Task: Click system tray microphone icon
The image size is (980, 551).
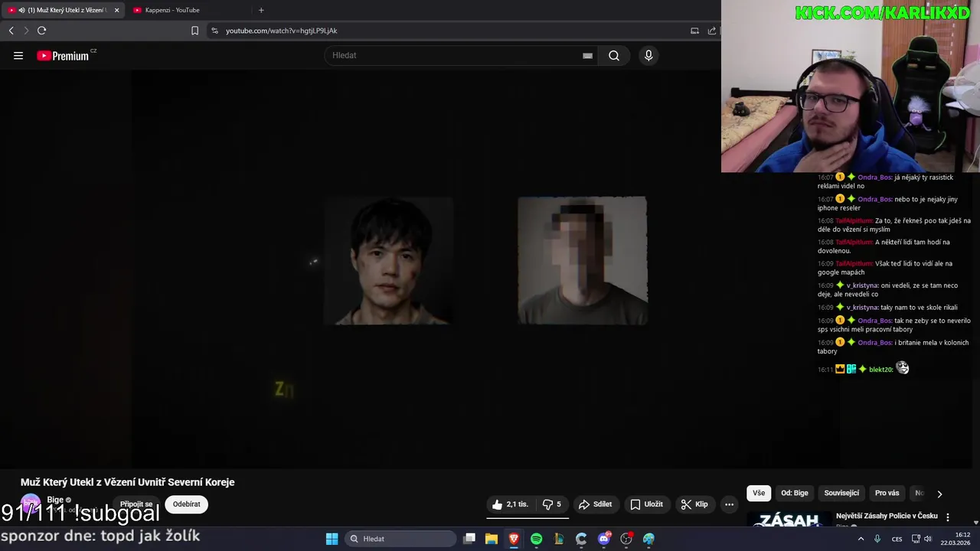Action: click(877, 539)
